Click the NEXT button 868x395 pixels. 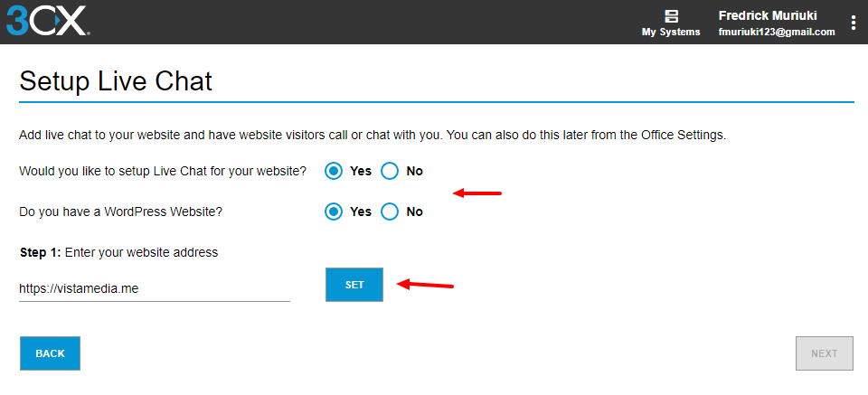click(x=824, y=353)
